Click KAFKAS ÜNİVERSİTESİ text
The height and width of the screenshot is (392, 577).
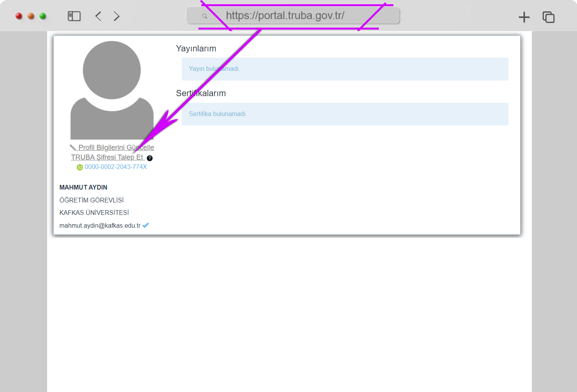(x=94, y=213)
